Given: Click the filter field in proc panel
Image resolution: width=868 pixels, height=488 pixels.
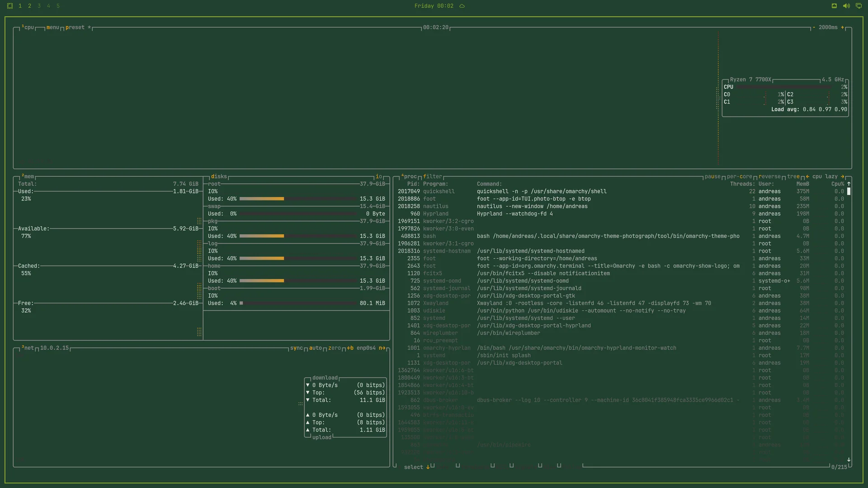Looking at the screenshot, I should point(433,177).
